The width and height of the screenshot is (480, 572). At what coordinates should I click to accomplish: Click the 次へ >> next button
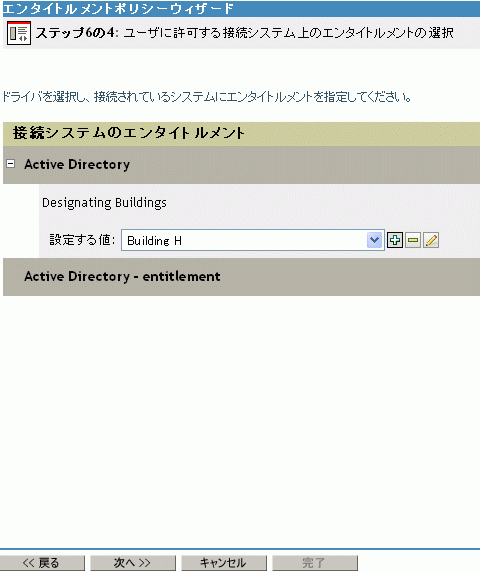[133, 563]
